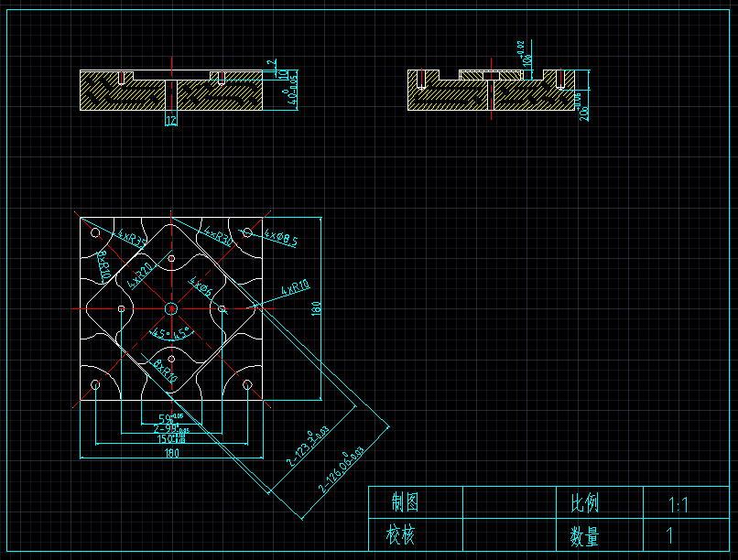Select the top-right corner mounting hole

(x=247, y=233)
